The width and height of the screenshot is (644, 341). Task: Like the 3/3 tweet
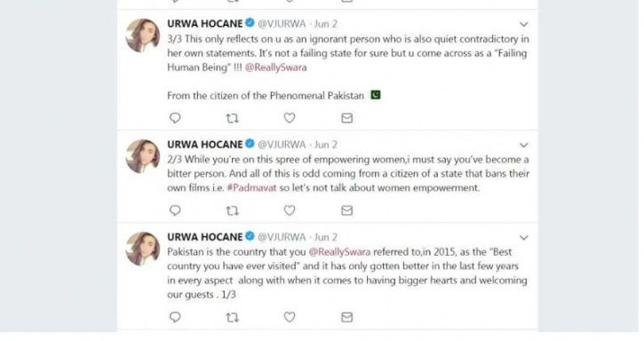coord(290,118)
